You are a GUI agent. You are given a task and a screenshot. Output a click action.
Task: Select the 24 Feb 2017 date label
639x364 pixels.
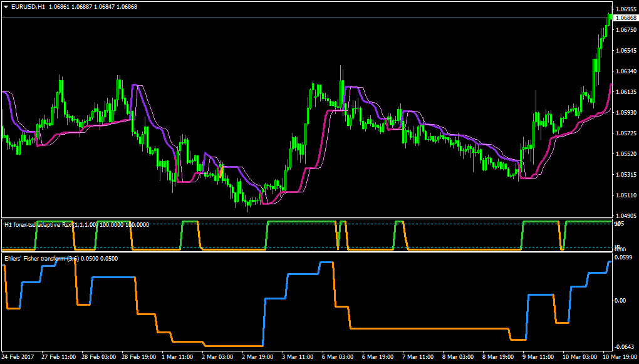[17, 356]
